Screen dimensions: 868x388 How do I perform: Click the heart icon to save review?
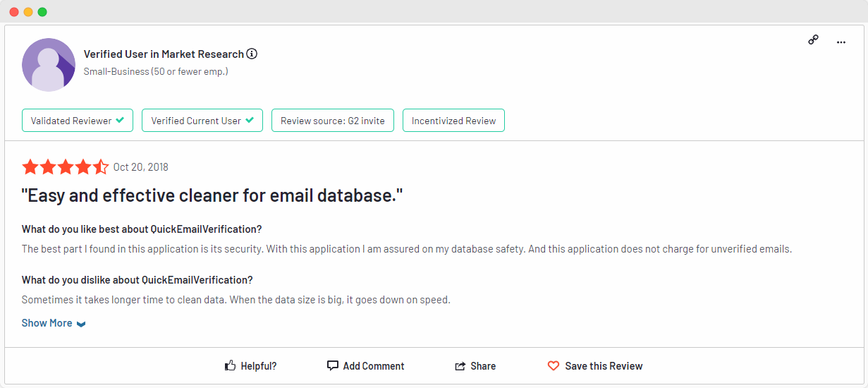[554, 366]
